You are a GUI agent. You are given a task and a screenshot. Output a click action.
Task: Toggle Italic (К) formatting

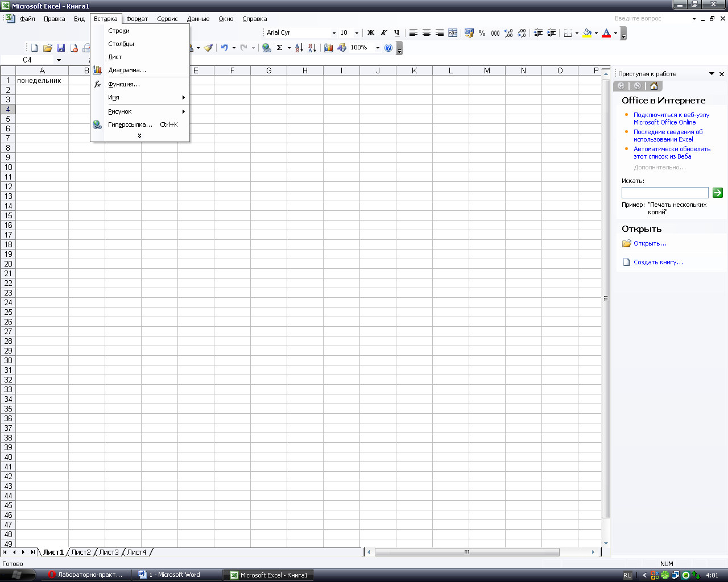pyautogui.click(x=384, y=33)
